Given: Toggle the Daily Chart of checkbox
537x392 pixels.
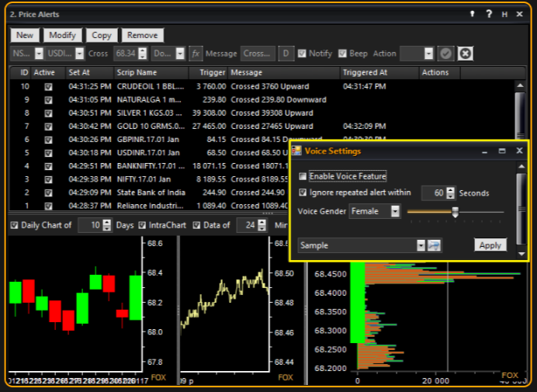Looking at the screenshot, I should point(14,225).
